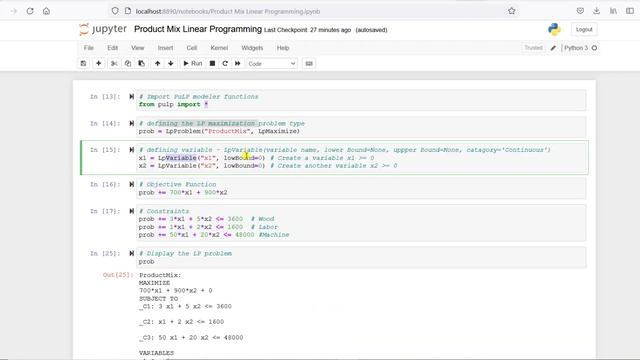Click the Machine constraint code line
The width and height of the screenshot is (640, 360).
click(x=214, y=235)
